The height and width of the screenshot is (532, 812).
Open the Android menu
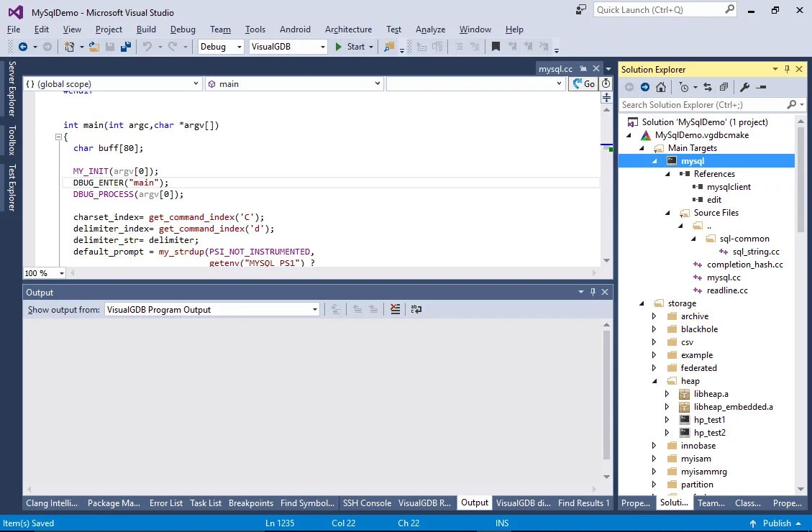[295, 29]
